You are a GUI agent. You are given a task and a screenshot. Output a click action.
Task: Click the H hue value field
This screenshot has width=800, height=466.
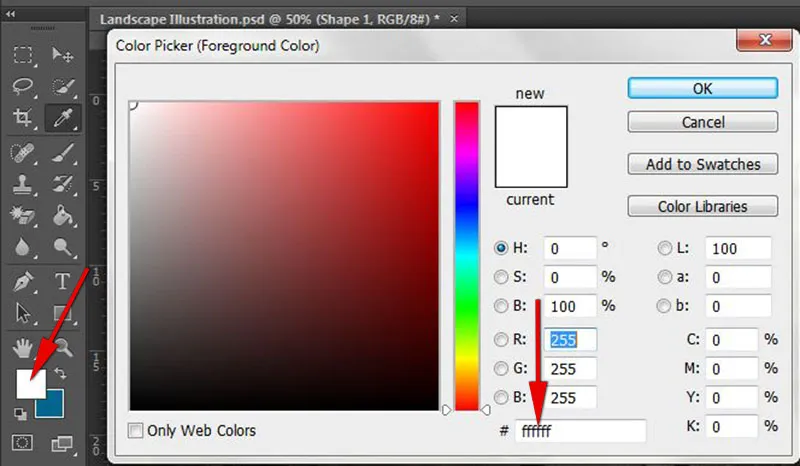[570, 249]
